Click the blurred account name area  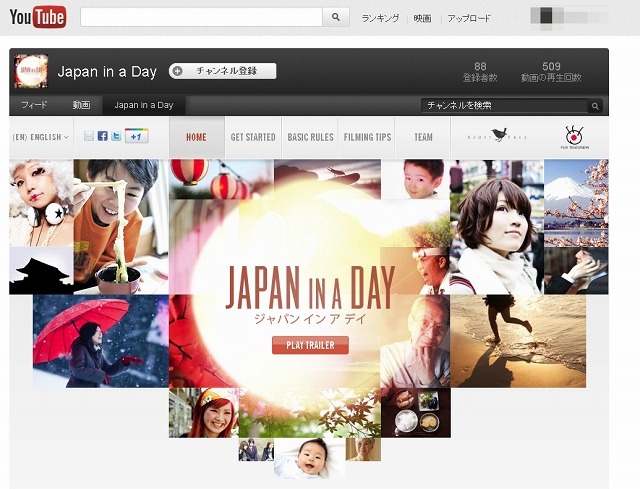click(569, 17)
